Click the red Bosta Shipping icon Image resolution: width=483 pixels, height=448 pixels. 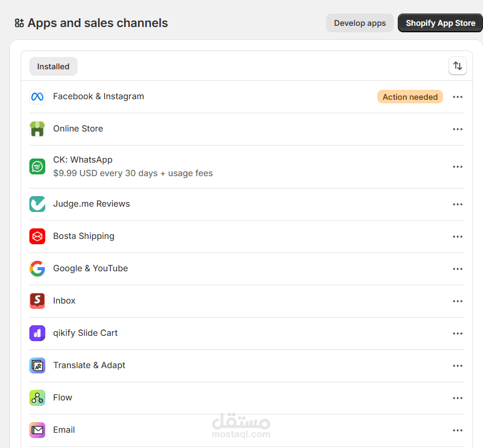click(37, 237)
